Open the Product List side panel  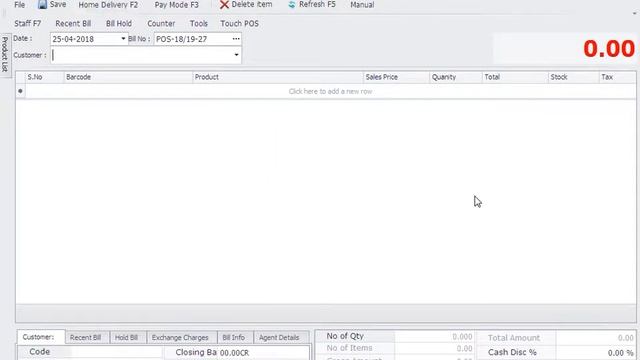pos(5,54)
